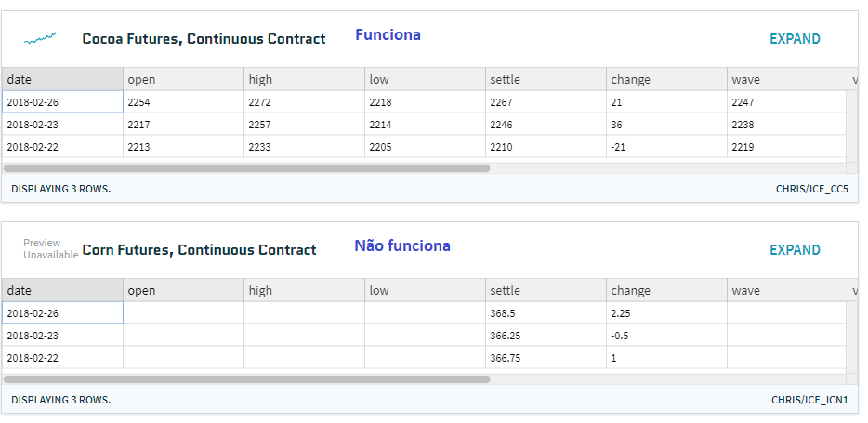
Task: Select the 'wave' header in Cocoa table
Action: pyautogui.click(x=786, y=80)
